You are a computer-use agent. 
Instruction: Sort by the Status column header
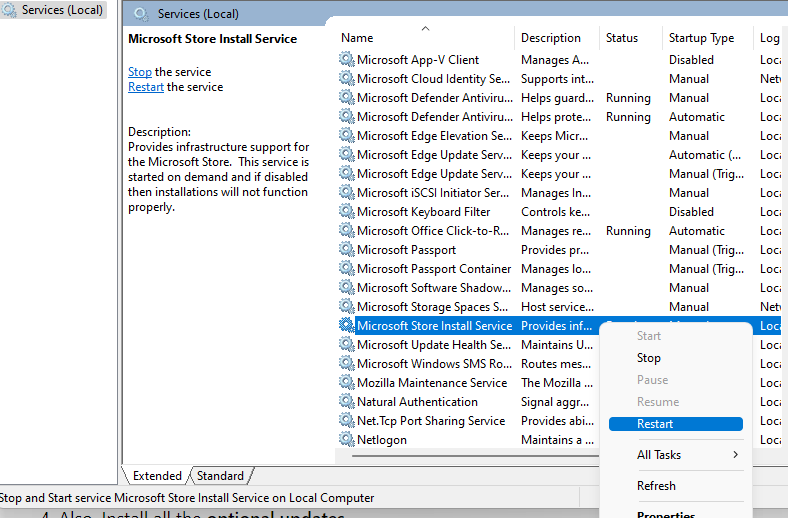[x=622, y=38]
